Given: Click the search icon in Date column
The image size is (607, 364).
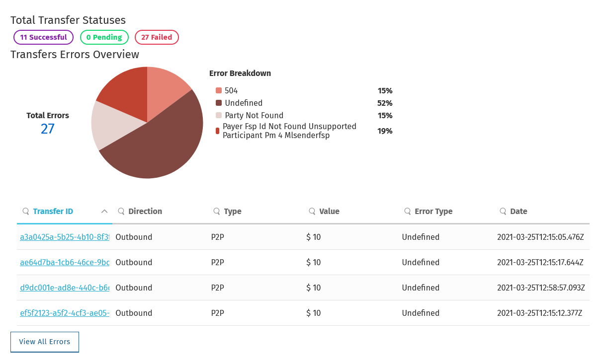Looking at the screenshot, I should pyautogui.click(x=504, y=211).
